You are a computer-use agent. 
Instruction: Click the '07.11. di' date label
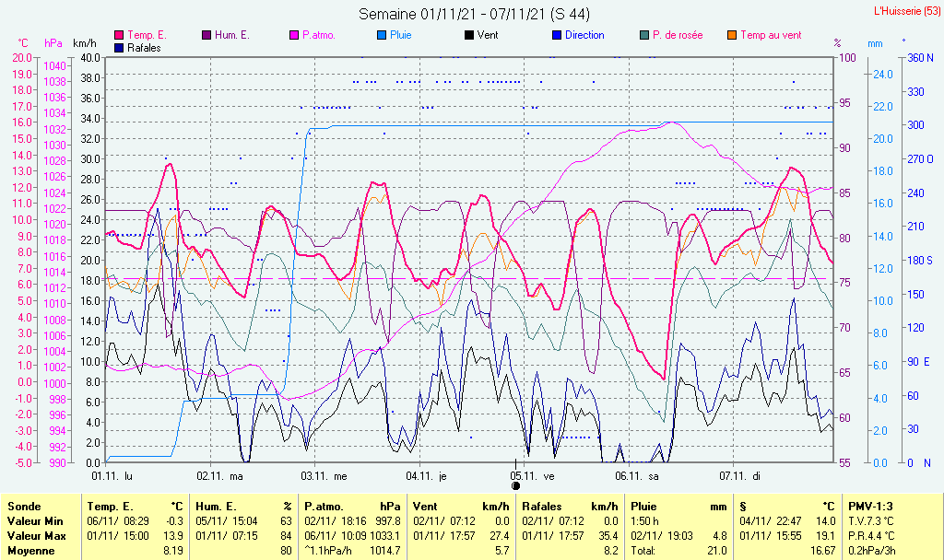point(740,476)
